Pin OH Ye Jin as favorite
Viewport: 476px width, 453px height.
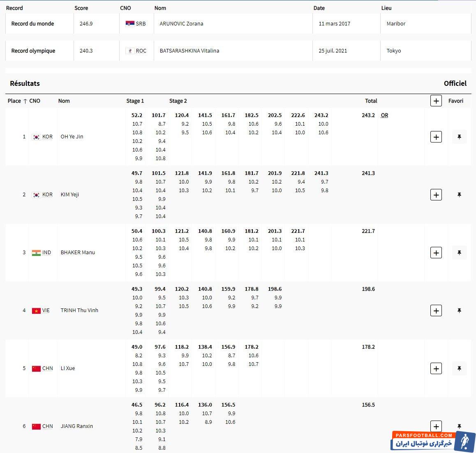tap(459, 137)
